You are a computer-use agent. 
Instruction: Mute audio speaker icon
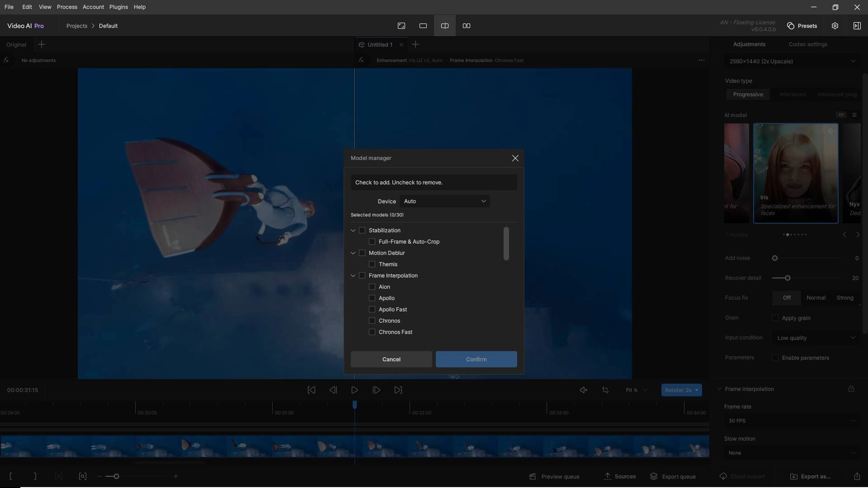584,390
